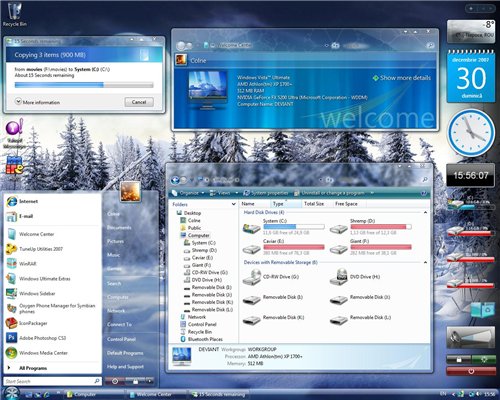Cancel the file copy operation

tap(139, 102)
